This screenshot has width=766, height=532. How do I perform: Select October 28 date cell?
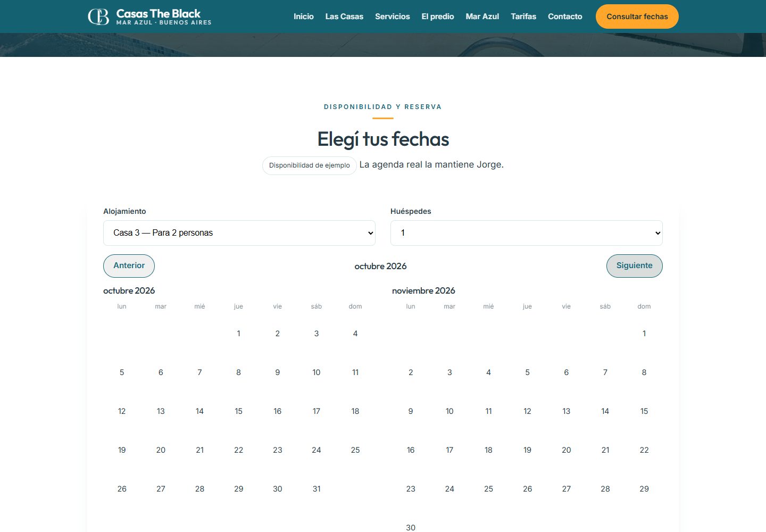tap(199, 489)
